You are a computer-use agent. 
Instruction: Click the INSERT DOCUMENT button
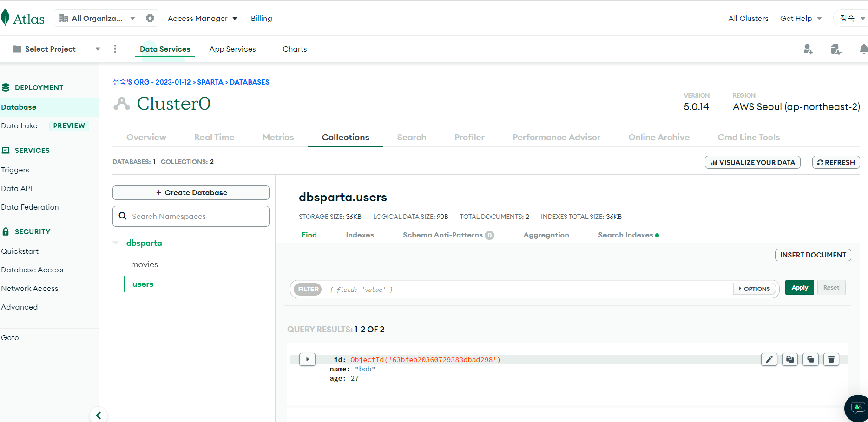coord(813,255)
